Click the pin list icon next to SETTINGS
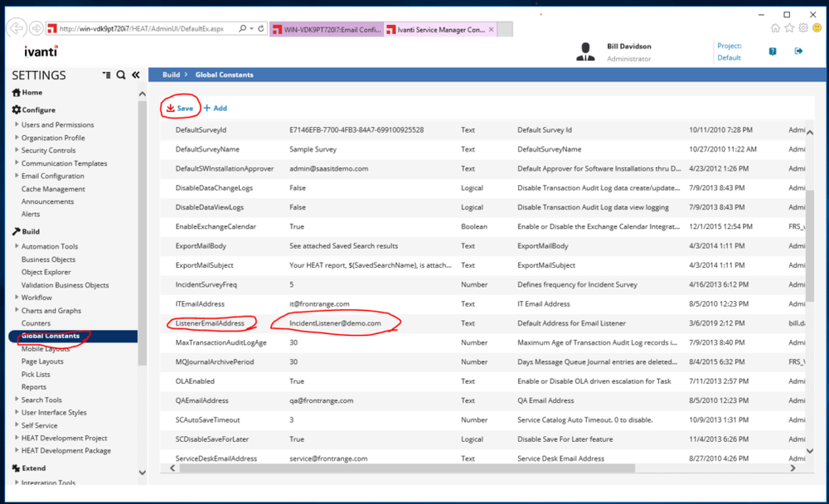The width and height of the screenshot is (829, 504). click(106, 75)
